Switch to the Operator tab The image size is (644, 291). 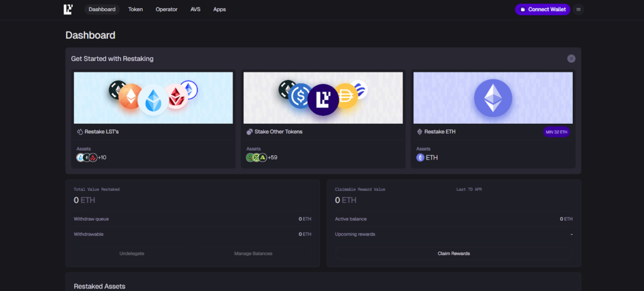click(x=167, y=9)
